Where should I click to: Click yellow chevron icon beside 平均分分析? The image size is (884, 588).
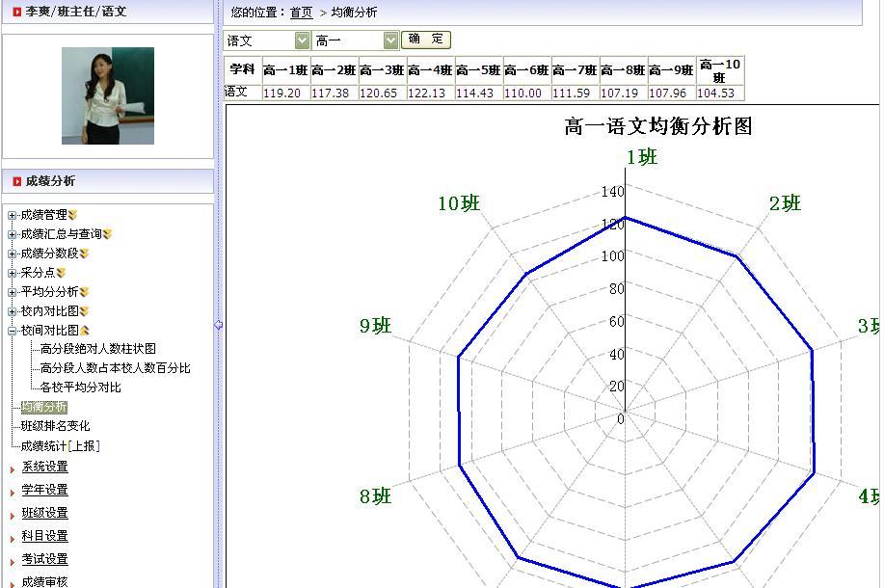85,292
